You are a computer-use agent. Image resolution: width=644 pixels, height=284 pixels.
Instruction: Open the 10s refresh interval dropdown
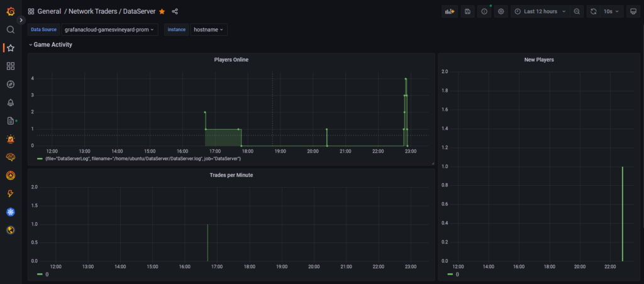[x=611, y=11]
